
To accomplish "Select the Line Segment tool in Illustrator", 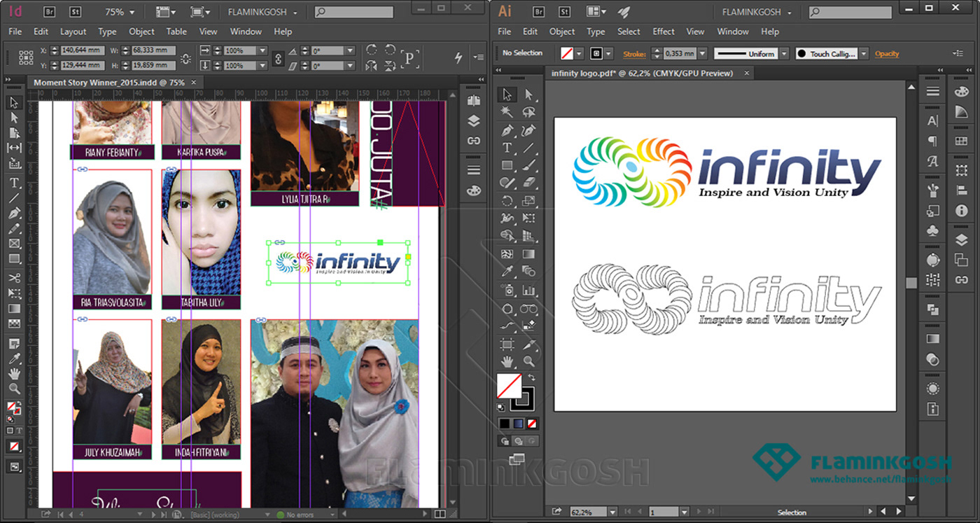I will (528, 148).
